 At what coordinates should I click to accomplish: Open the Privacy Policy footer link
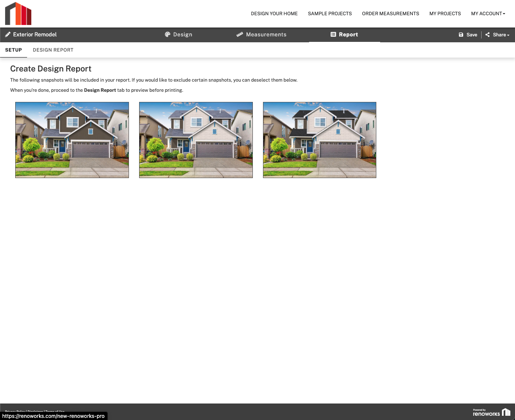(x=15, y=411)
